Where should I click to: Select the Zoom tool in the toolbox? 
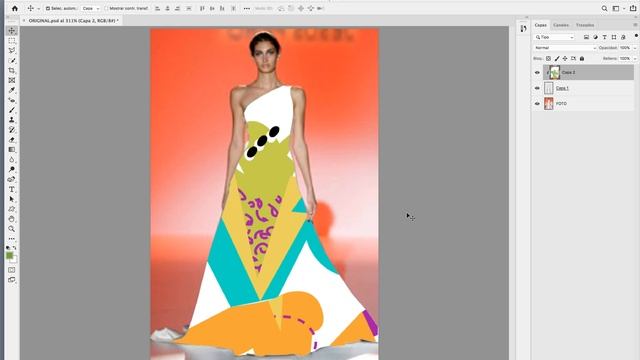click(12, 229)
